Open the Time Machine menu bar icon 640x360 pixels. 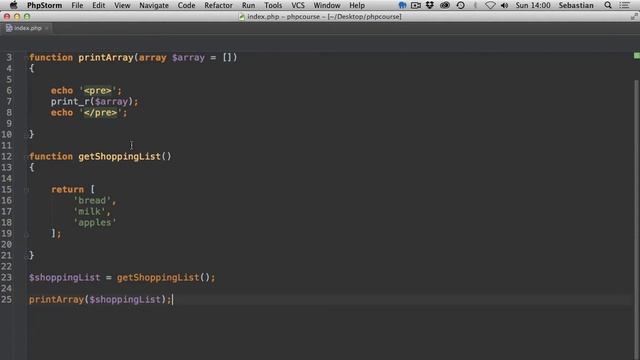point(460,5)
